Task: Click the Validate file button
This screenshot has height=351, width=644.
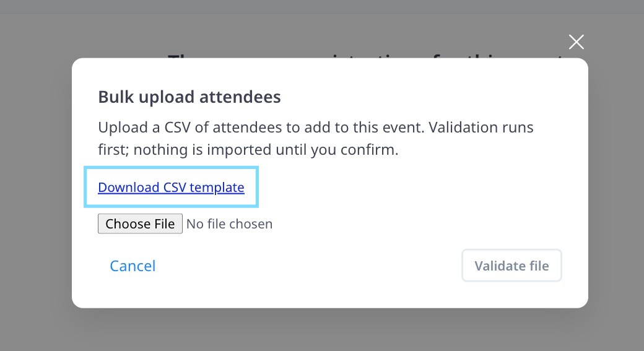Action: [x=511, y=266]
